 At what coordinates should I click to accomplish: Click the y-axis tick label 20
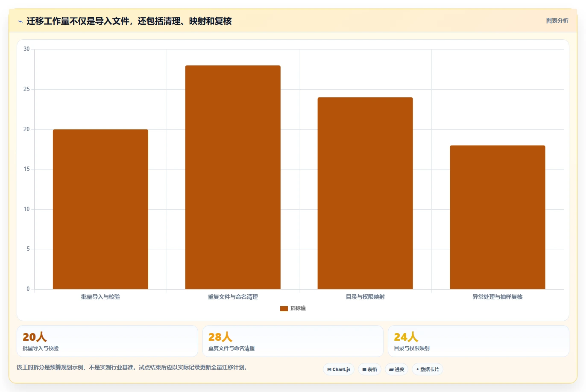click(26, 129)
